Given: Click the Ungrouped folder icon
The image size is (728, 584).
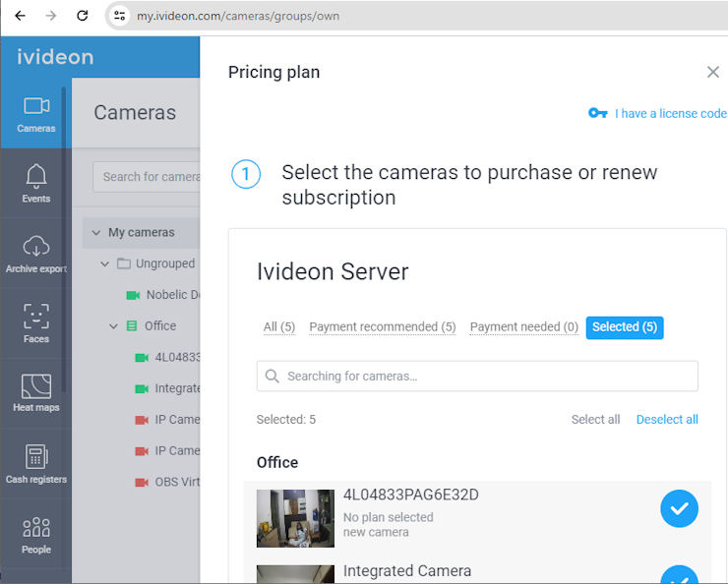Looking at the screenshot, I should [124, 263].
